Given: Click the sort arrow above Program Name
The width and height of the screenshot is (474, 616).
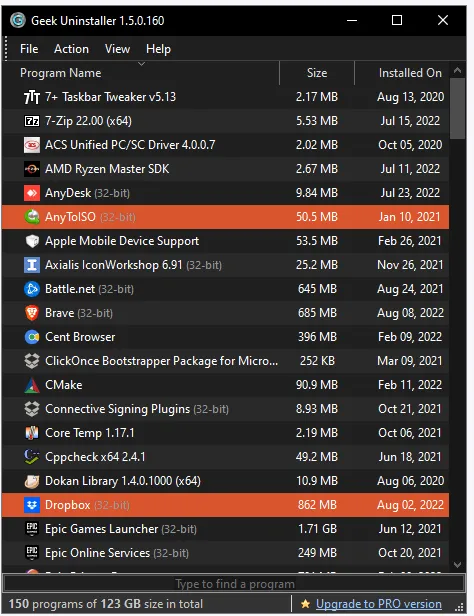Looking at the screenshot, I should click(x=141, y=64).
